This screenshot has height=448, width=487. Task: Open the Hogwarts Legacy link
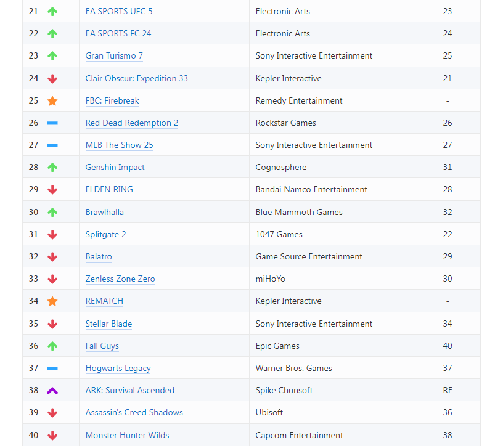[x=118, y=369]
